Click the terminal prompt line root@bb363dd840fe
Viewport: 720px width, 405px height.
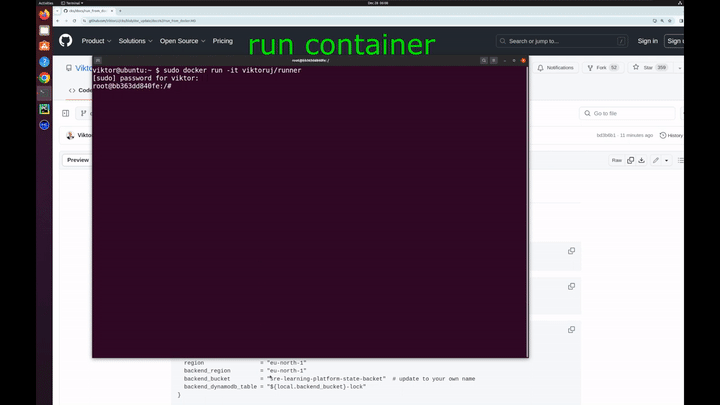pos(132,86)
